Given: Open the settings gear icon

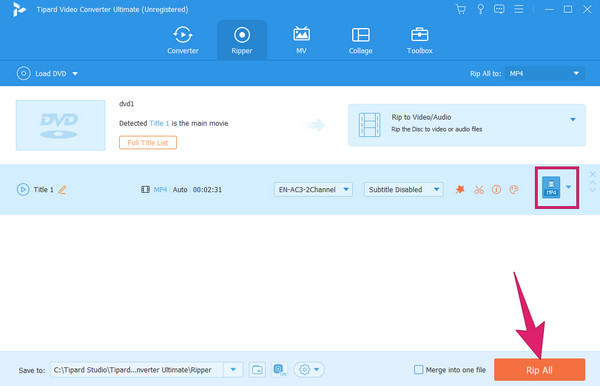Looking at the screenshot, I should 305,370.
